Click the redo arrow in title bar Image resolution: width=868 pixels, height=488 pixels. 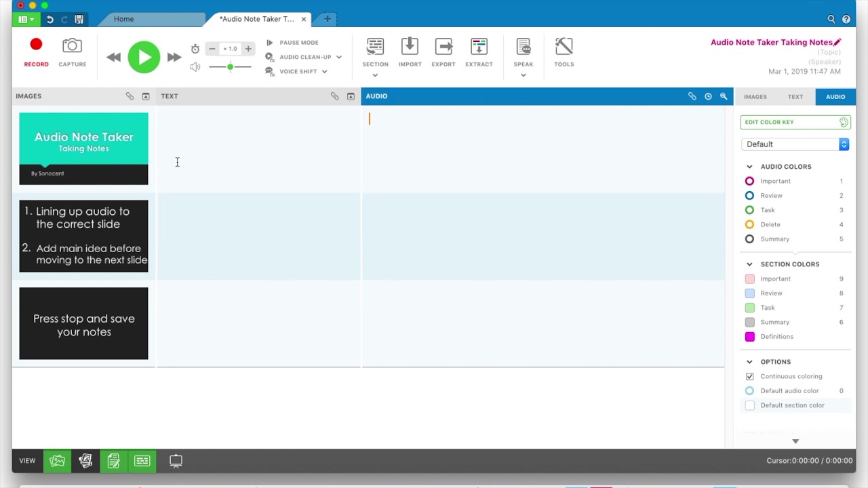click(x=64, y=19)
